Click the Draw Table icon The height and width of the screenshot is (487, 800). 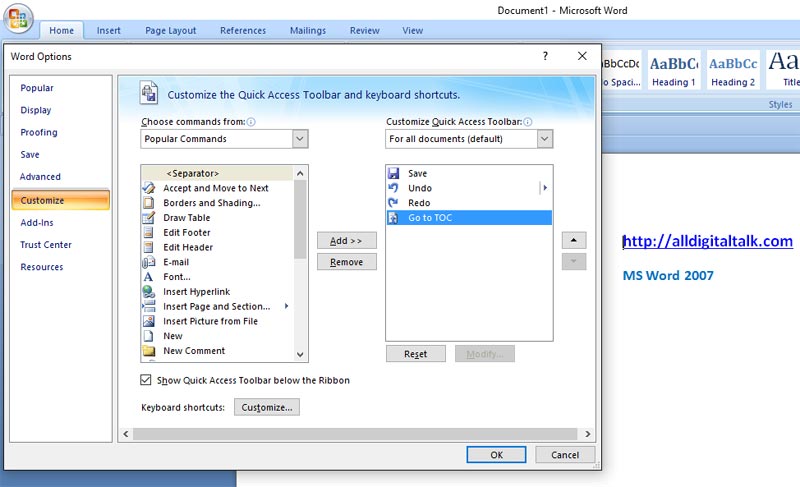coord(148,218)
